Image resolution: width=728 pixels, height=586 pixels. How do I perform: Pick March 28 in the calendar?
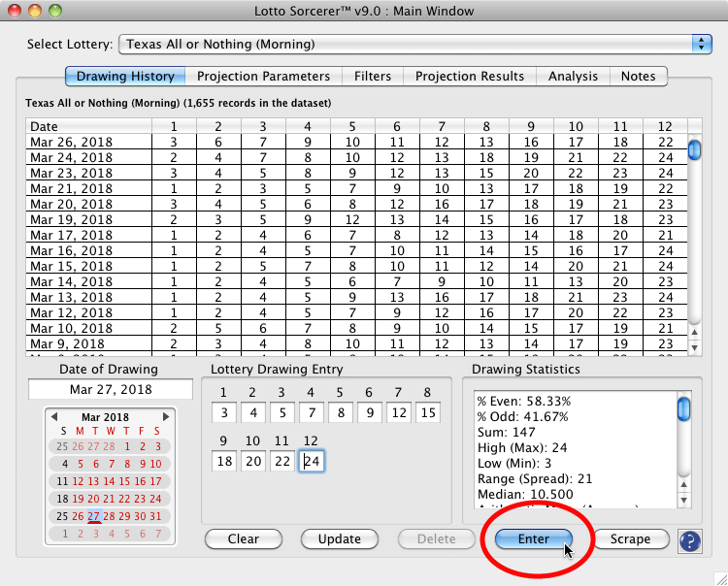(x=109, y=516)
